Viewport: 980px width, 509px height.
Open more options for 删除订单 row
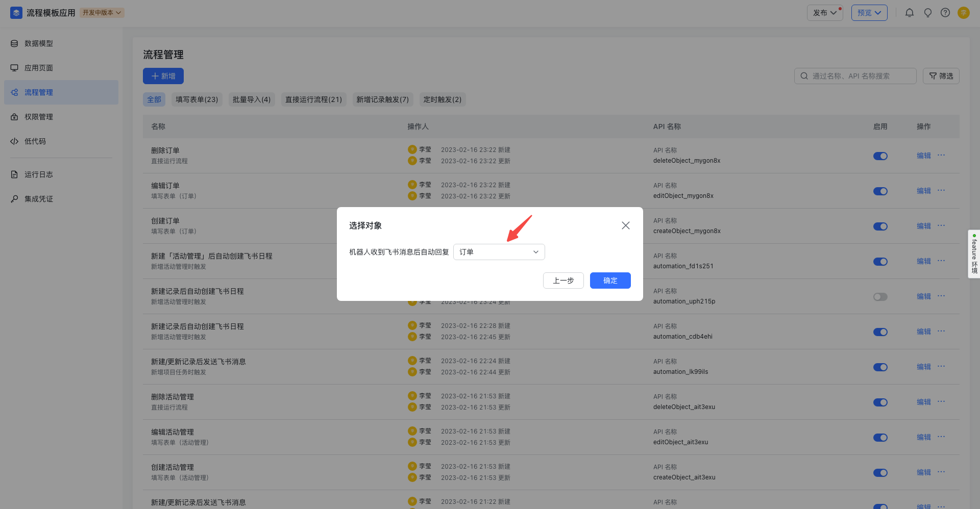[x=941, y=155]
